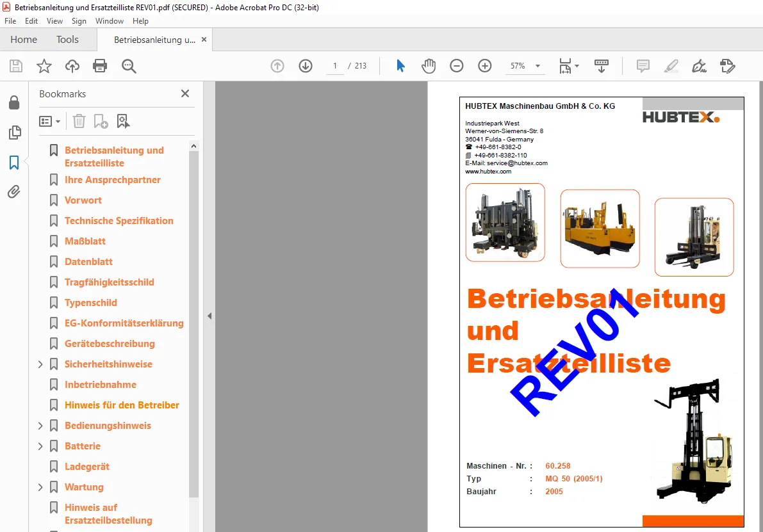Viewport: 763px width, 532px height.
Task: Switch to the Home tab
Action: 24,40
